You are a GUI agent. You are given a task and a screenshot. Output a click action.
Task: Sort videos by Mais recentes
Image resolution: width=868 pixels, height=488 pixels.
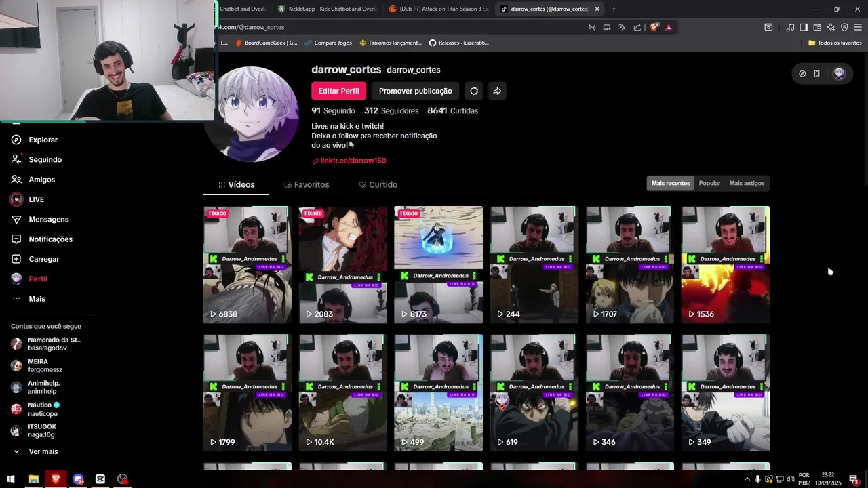(x=671, y=183)
